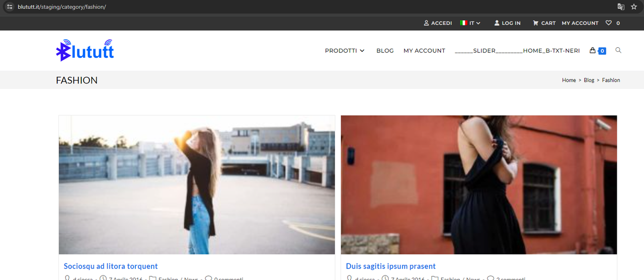Click the address bar URL
The width and height of the screenshot is (644, 280).
pyautogui.click(x=62, y=7)
